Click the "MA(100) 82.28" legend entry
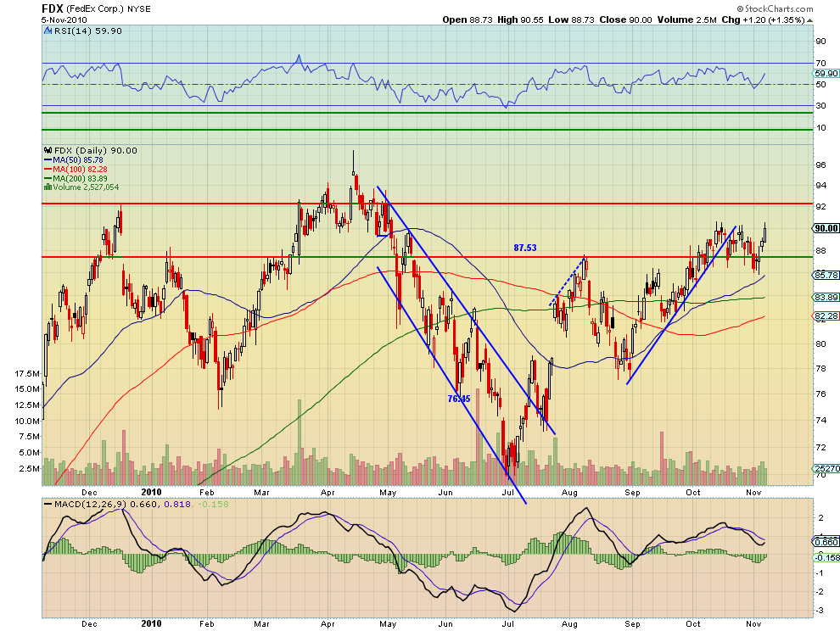This screenshot has width=840, height=631. pos(76,170)
